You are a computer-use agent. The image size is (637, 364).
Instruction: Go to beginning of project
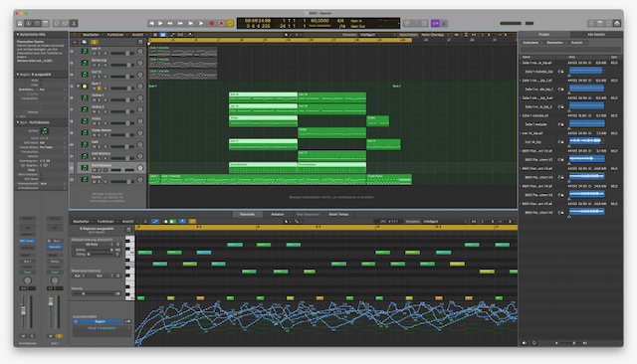click(x=151, y=24)
